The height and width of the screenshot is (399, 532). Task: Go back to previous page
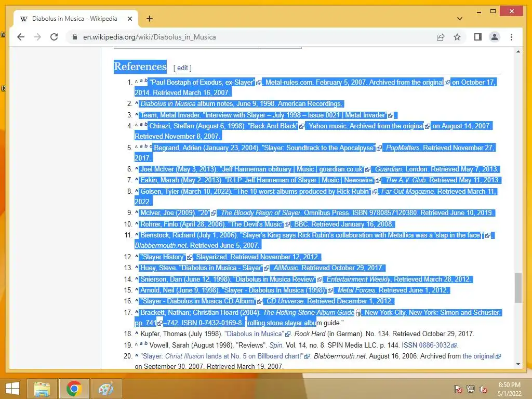tap(21, 37)
